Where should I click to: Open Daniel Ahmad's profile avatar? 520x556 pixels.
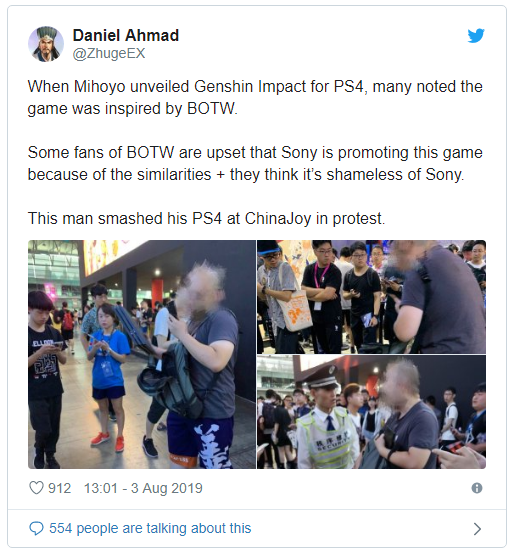pyautogui.click(x=46, y=44)
